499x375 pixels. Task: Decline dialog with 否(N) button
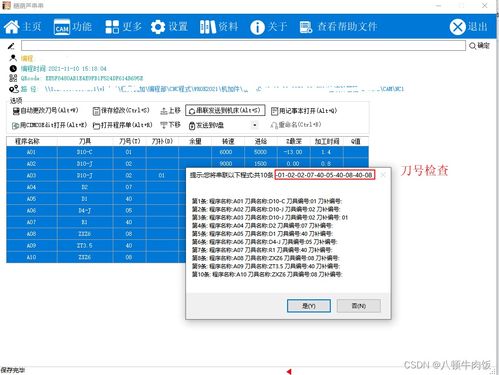tap(359, 306)
